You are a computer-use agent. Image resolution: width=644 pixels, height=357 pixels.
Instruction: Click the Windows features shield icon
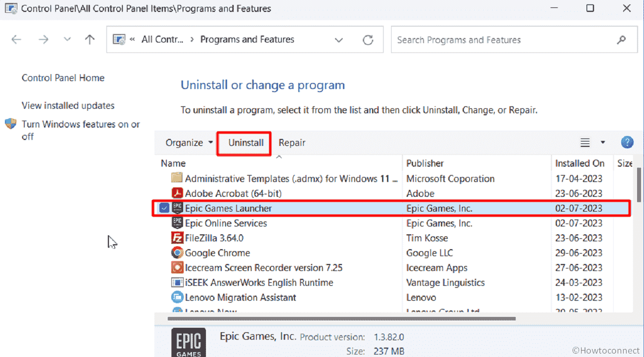[10, 124]
